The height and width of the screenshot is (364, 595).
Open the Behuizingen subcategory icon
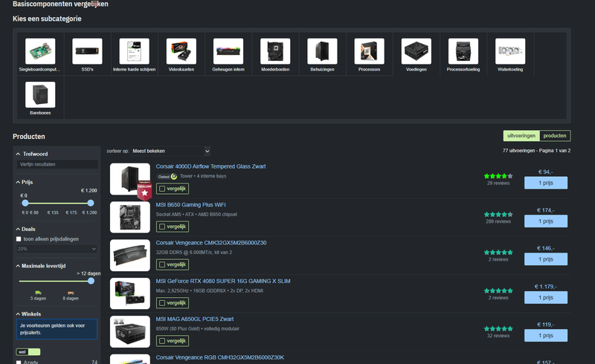(322, 51)
